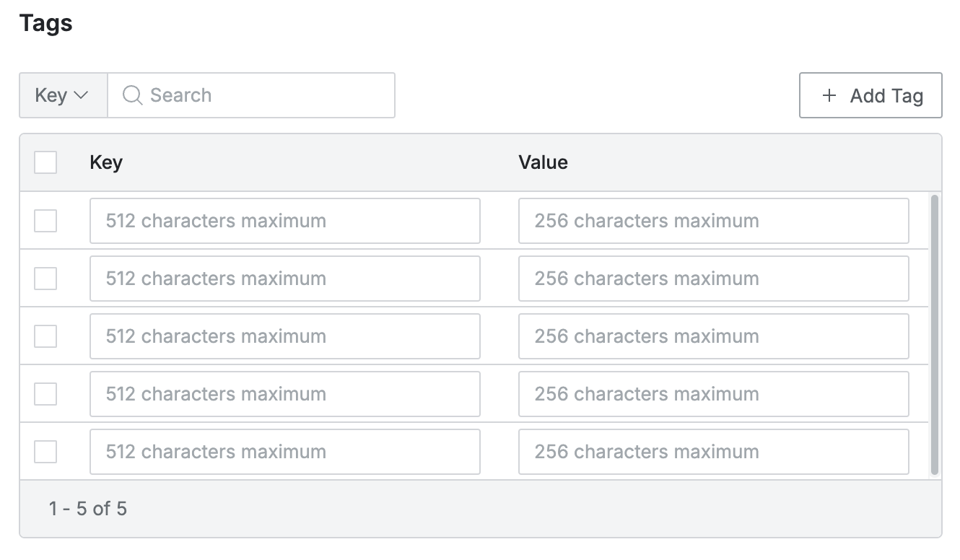This screenshot has width=960, height=560.
Task: Click the third row Key input field
Action: 284,336
